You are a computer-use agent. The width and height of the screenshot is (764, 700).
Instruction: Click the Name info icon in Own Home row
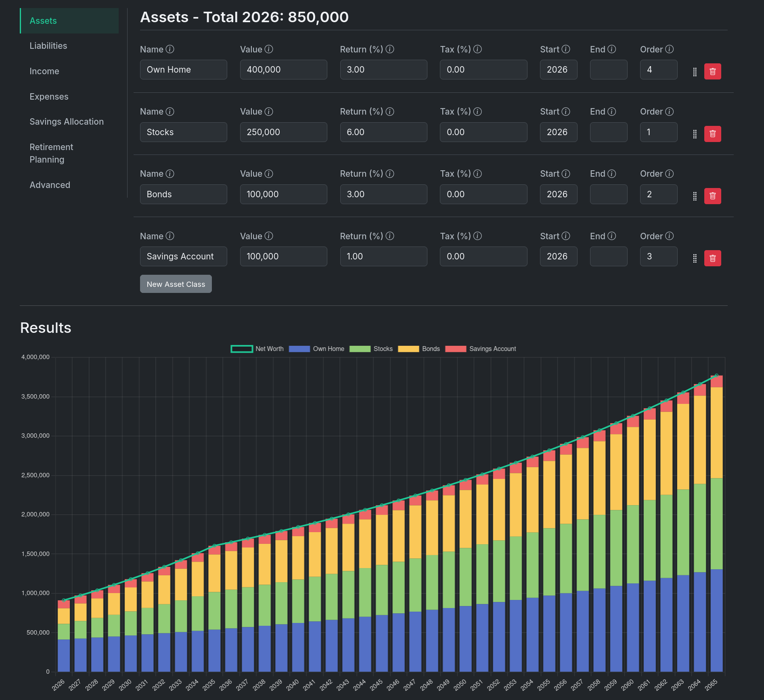(x=170, y=49)
